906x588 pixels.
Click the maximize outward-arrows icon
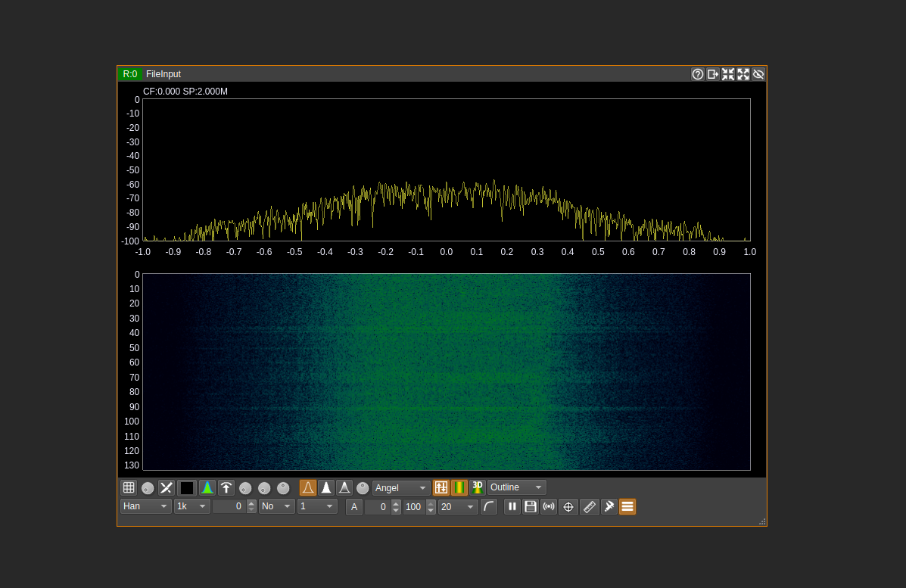[x=743, y=74]
